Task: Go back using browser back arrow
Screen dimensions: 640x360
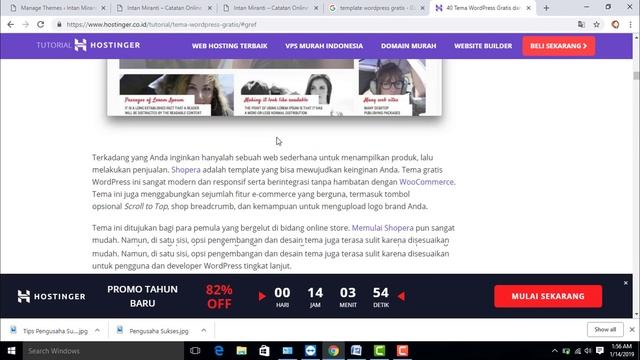Action: (11, 24)
